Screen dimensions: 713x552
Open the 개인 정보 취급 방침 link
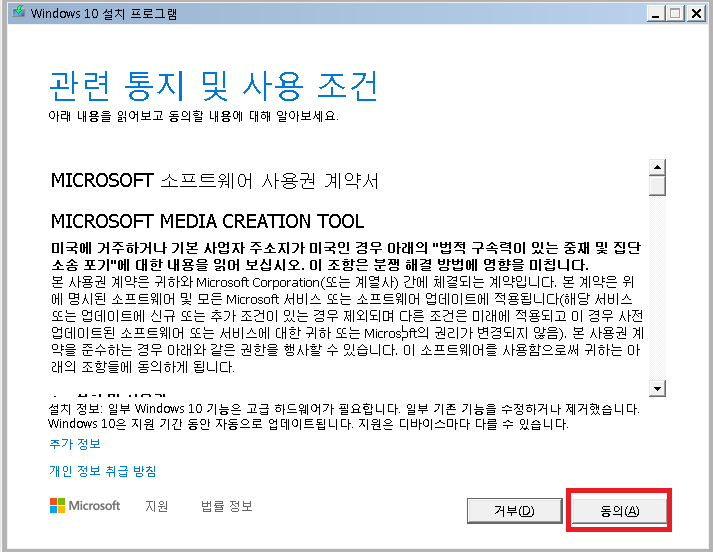coord(102,471)
